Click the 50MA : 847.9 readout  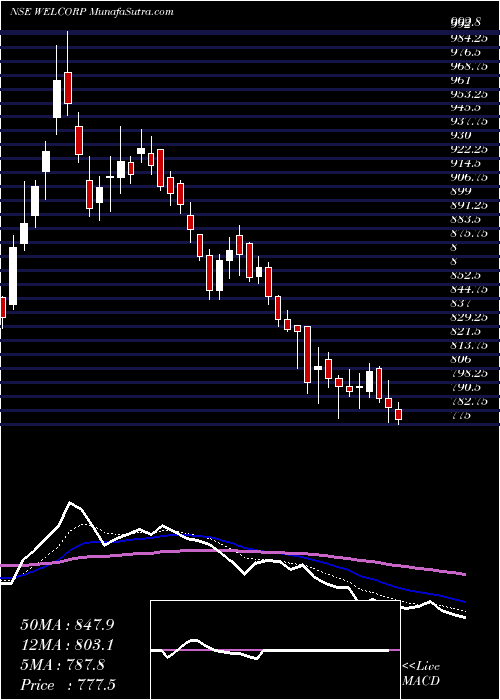point(67,625)
